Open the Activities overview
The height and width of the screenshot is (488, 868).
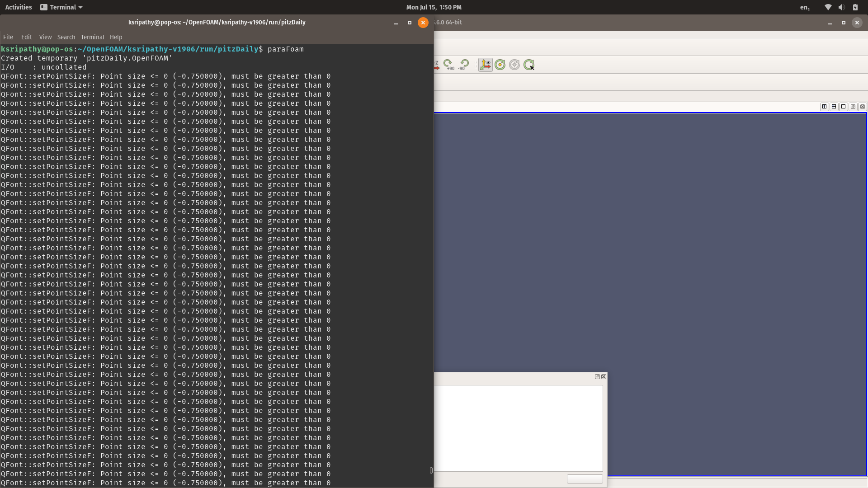pyautogui.click(x=19, y=7)
